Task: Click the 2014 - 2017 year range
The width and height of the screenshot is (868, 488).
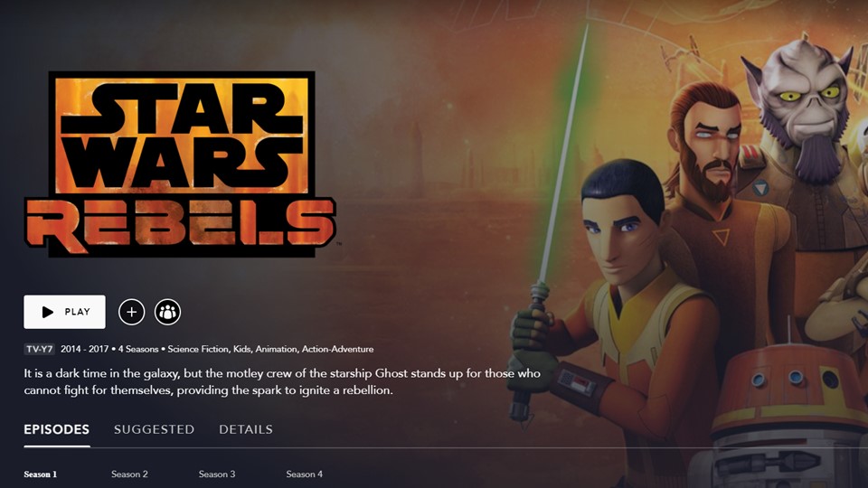Action: point(84,349)
